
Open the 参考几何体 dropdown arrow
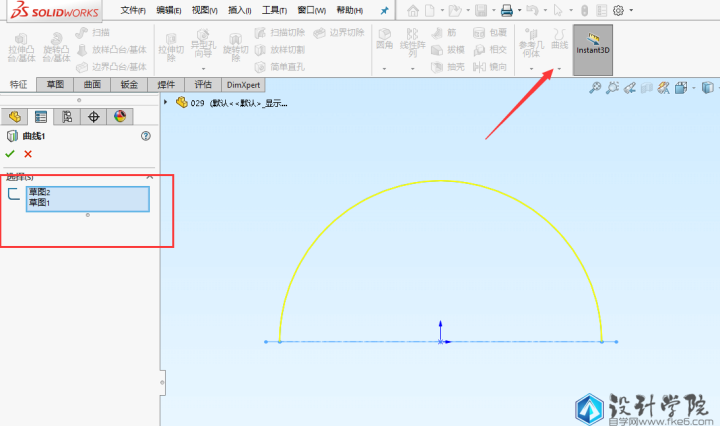click(532, 69)
